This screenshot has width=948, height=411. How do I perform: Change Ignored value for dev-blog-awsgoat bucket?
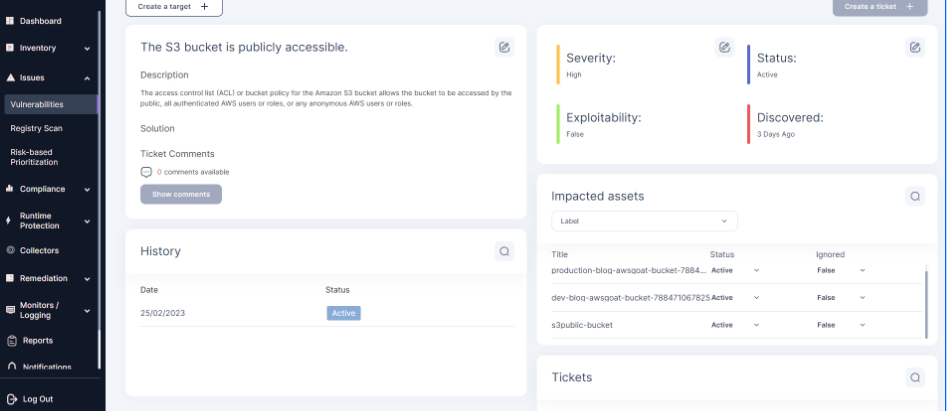(x=841, y=297)
